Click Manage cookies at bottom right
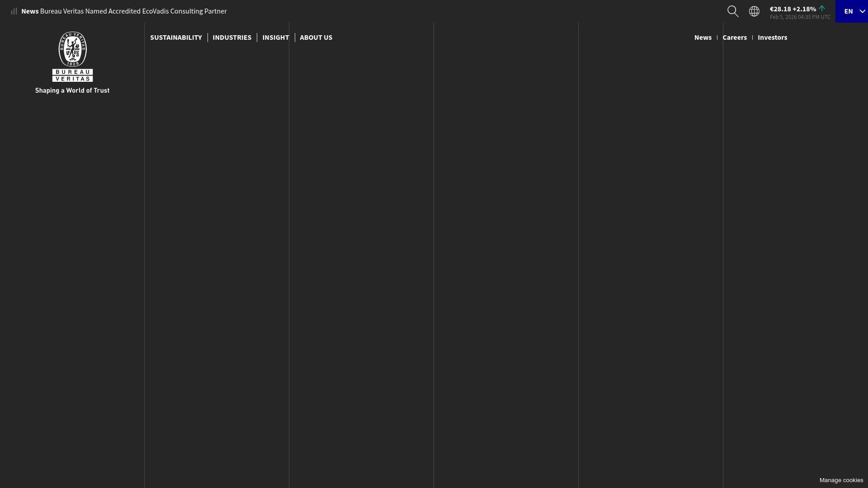Image resolution: width=868 pixels, height=488 pixels. 840,480
